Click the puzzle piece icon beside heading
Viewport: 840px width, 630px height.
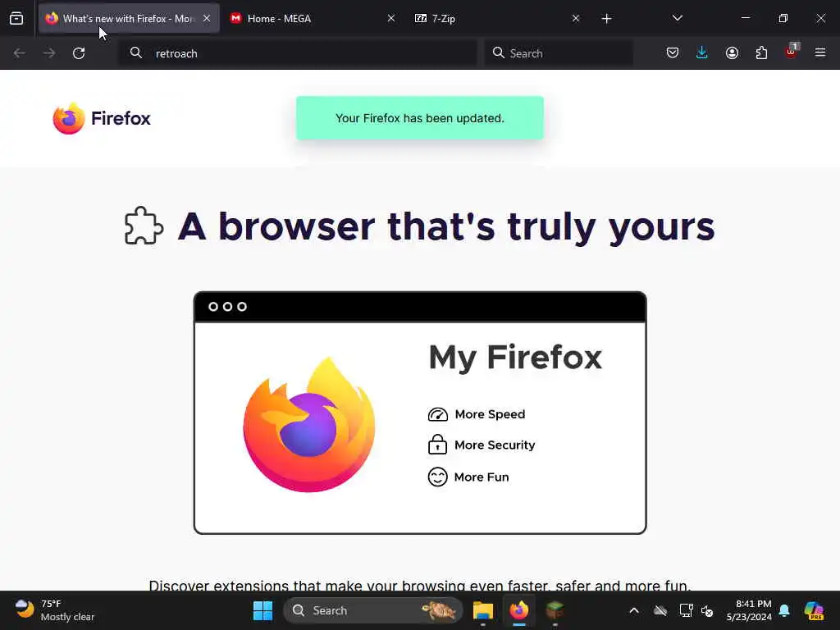click(144, 226)
